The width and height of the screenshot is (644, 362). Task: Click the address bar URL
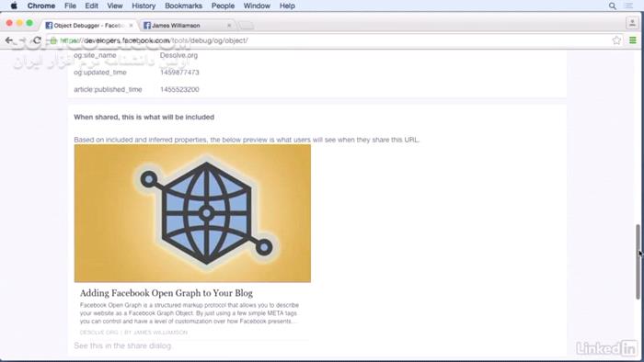point(154,40)
